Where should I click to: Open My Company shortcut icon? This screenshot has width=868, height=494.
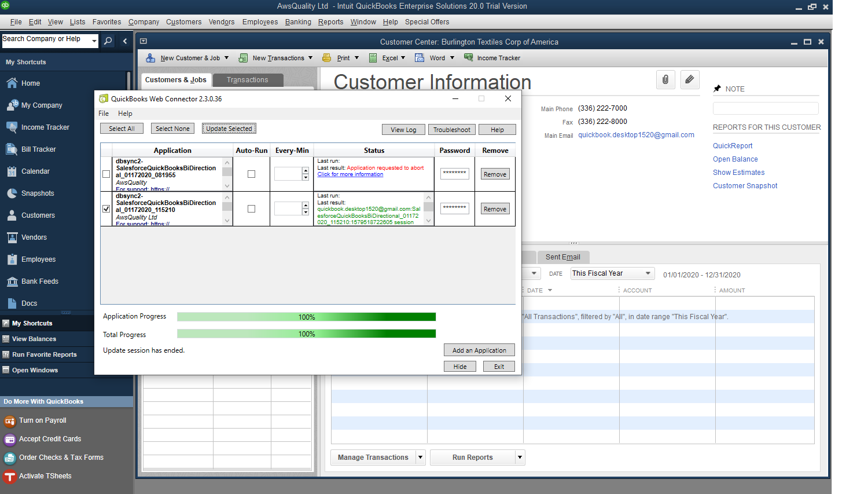pos(12,105)
